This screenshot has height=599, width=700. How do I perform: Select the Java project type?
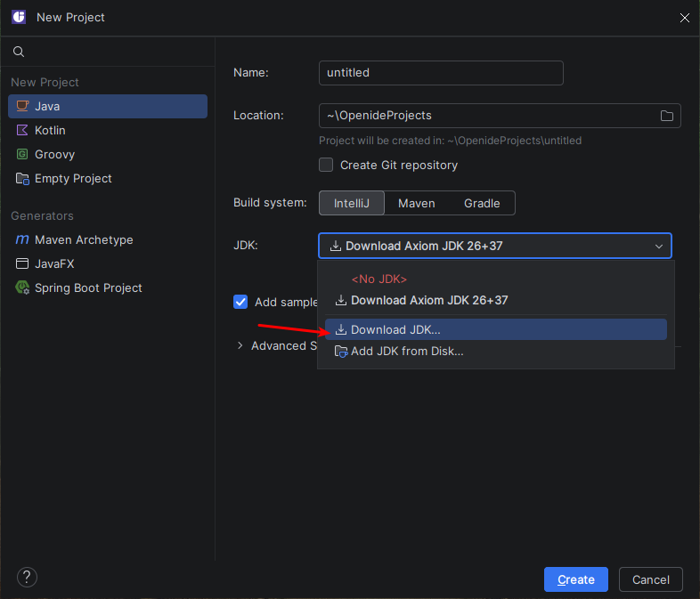click(x=108, y=106)
